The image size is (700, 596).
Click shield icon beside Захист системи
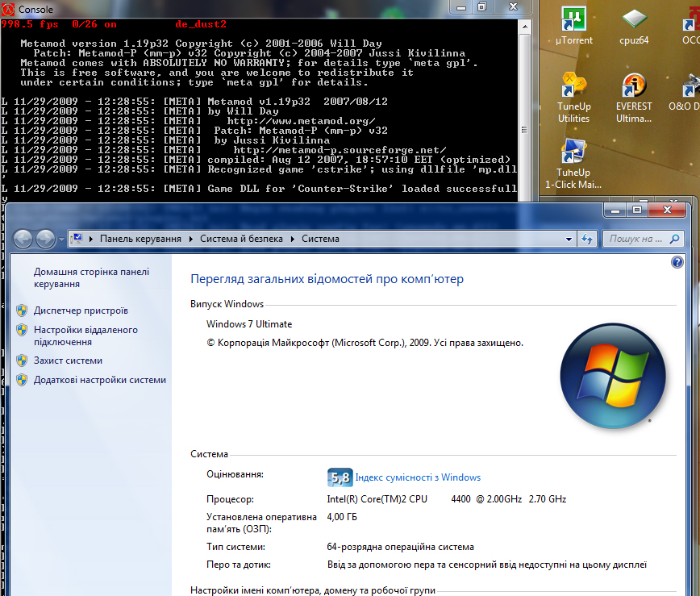(x=22, y=361)
